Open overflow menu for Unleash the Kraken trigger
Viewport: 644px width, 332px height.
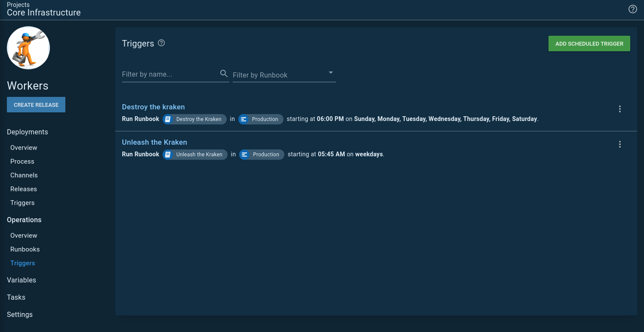[619, 144]
